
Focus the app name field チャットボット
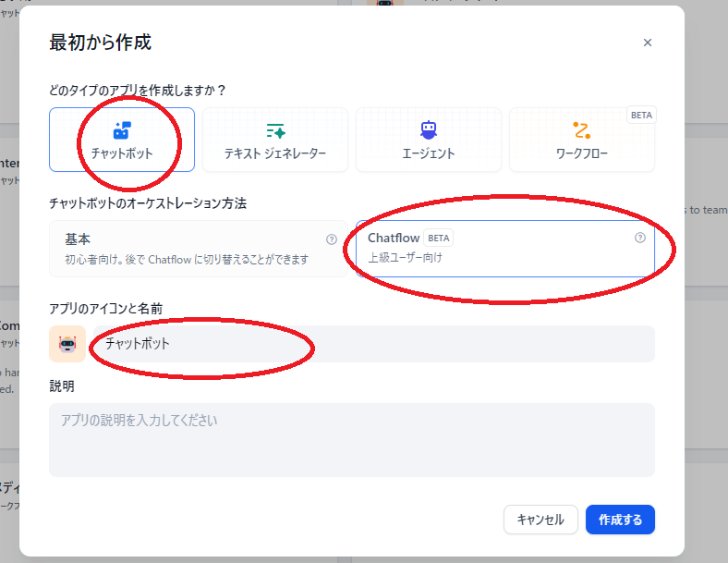[374, 344]
